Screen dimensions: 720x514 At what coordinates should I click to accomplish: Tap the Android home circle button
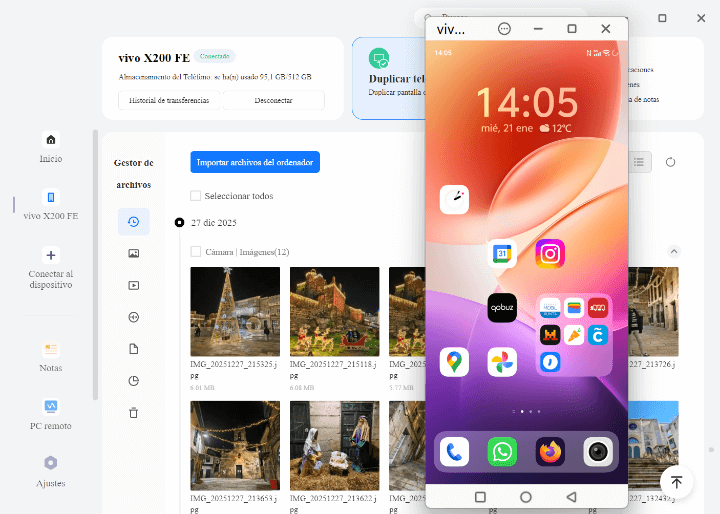pyautogui.click(x=526, y=497)
